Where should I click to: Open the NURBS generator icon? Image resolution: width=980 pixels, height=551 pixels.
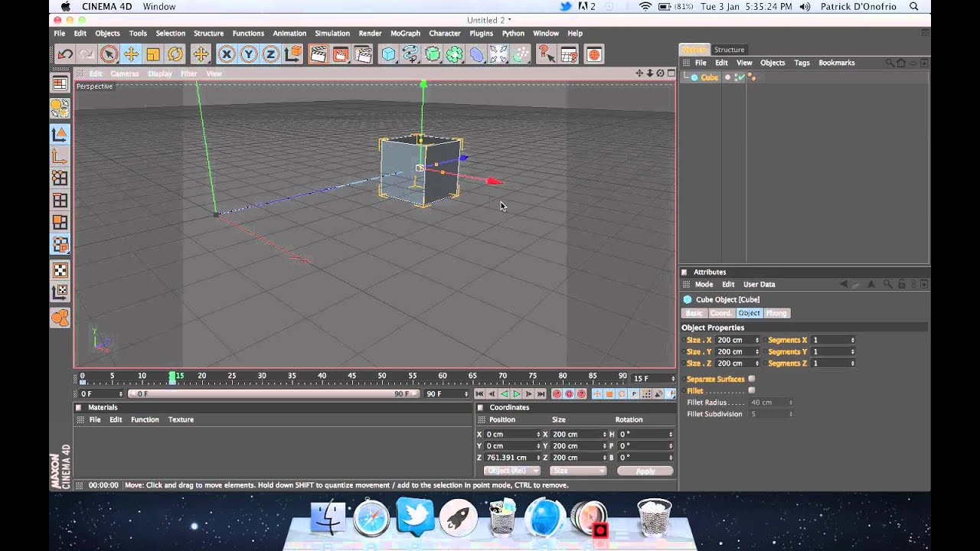(433, 54)
